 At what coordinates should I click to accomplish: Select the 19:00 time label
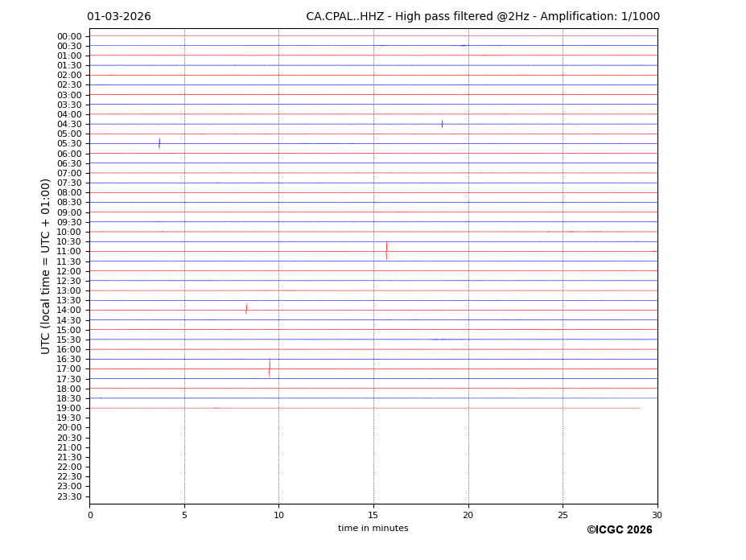point(69,408)
